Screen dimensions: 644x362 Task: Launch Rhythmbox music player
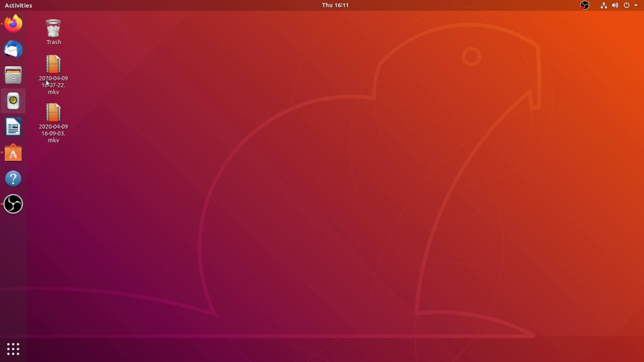(14, 101)
